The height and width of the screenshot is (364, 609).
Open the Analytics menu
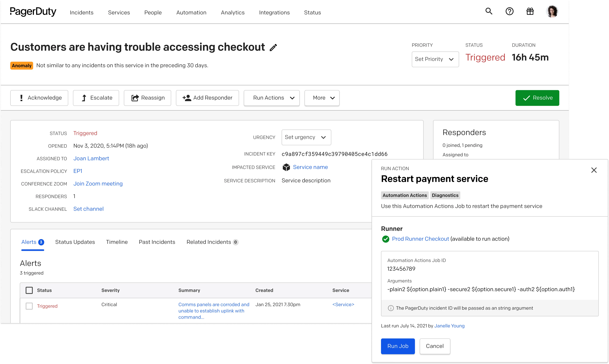[233, 12]
